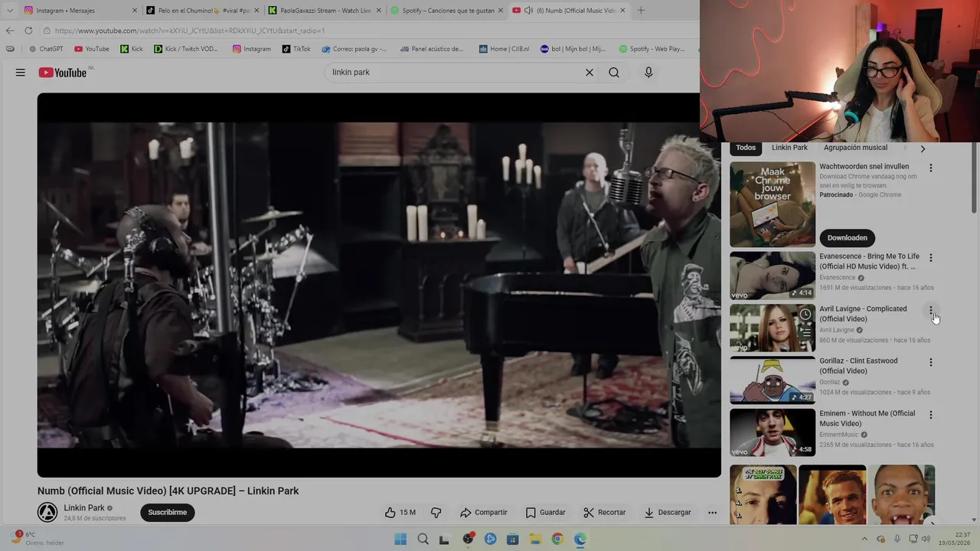The image size is (980, 551).
Task: Open Google Chrome from the taskbar
Action: (557, 539)
